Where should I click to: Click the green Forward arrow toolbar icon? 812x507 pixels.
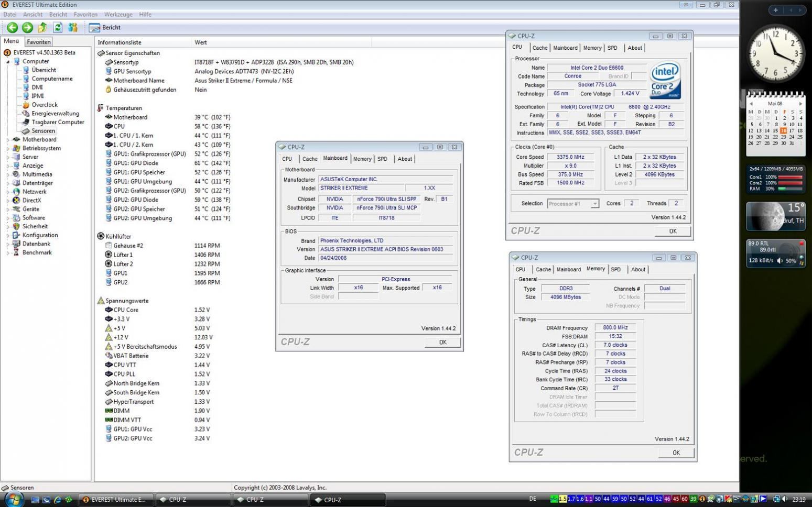tap(28, 28)
